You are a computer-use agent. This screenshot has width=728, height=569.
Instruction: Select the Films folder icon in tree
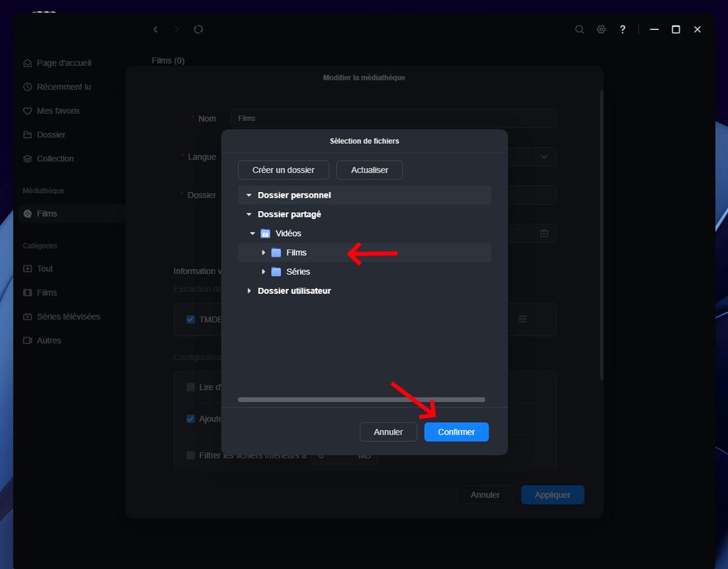click(x=277, y=252)
